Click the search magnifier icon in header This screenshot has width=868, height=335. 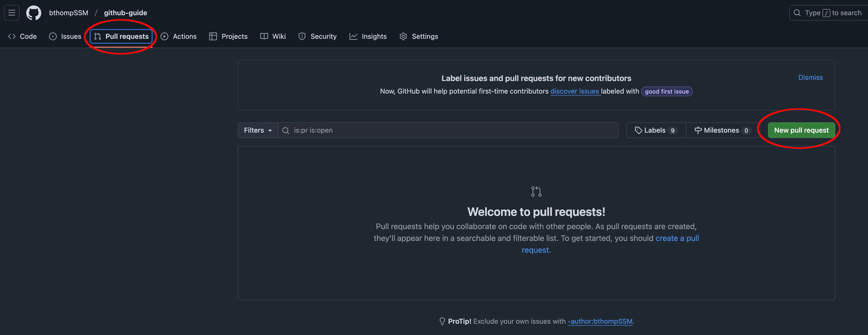coord(797,13)
